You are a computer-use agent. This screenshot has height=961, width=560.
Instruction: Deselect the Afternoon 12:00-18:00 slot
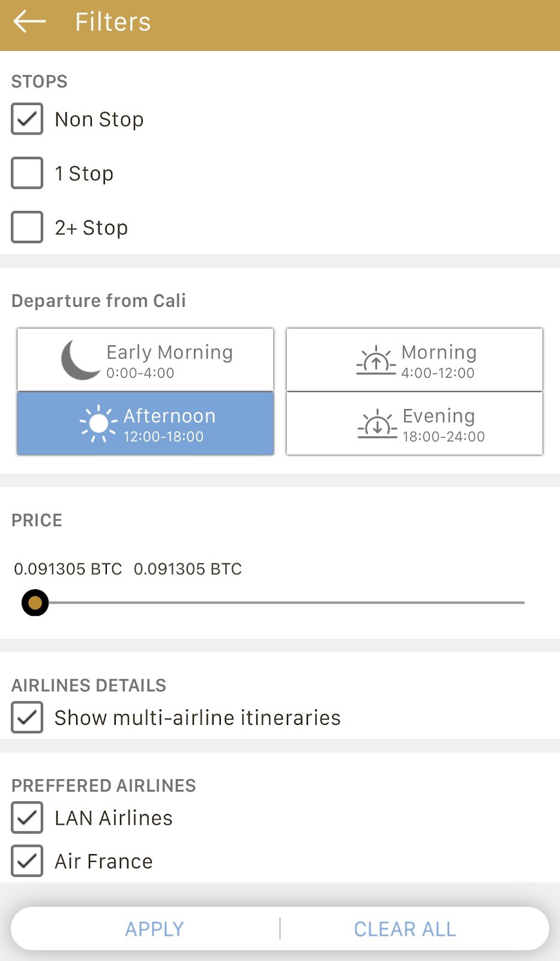point(145,423)
